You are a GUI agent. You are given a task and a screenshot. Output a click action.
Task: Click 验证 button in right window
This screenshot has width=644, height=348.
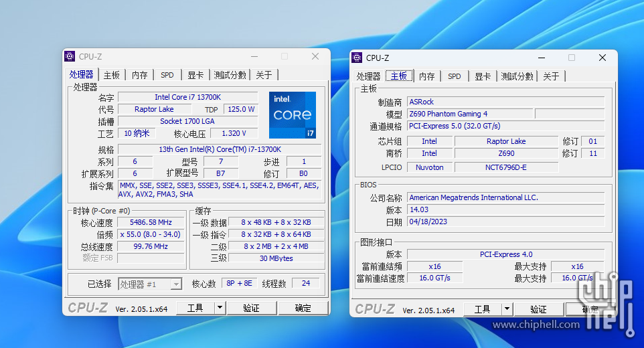[538, 309]
